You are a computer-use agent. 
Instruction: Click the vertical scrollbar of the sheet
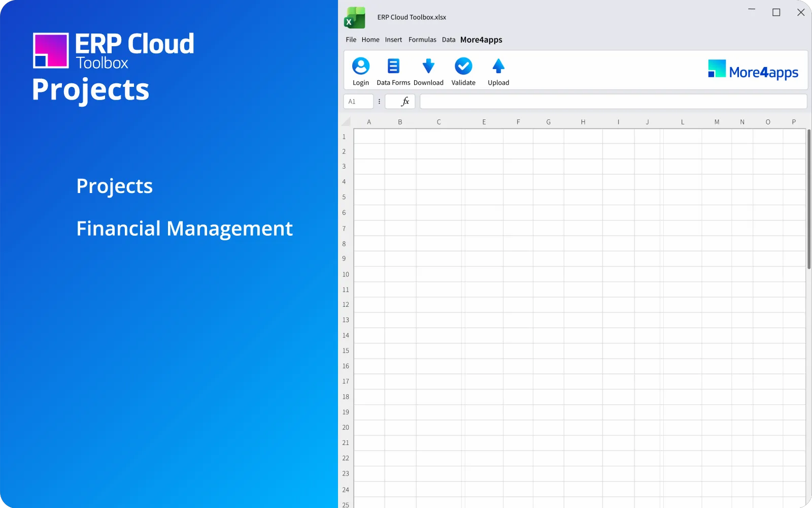click(x=809, y=199)
